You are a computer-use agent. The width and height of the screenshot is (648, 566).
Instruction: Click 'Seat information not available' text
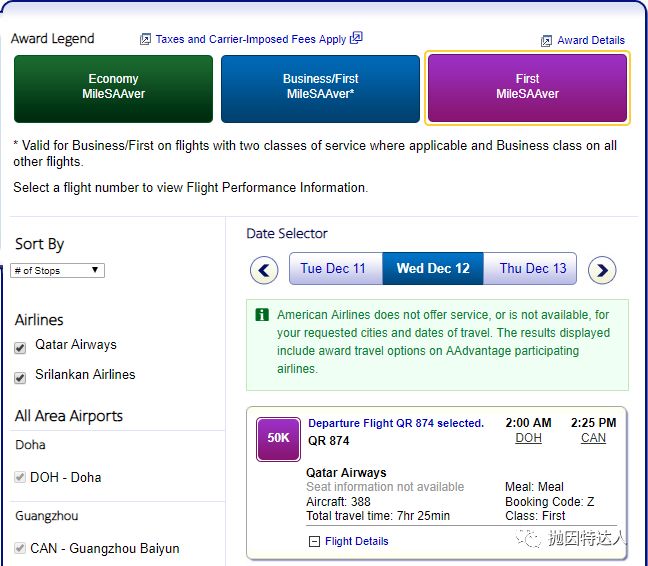click(x=385, y=487)
